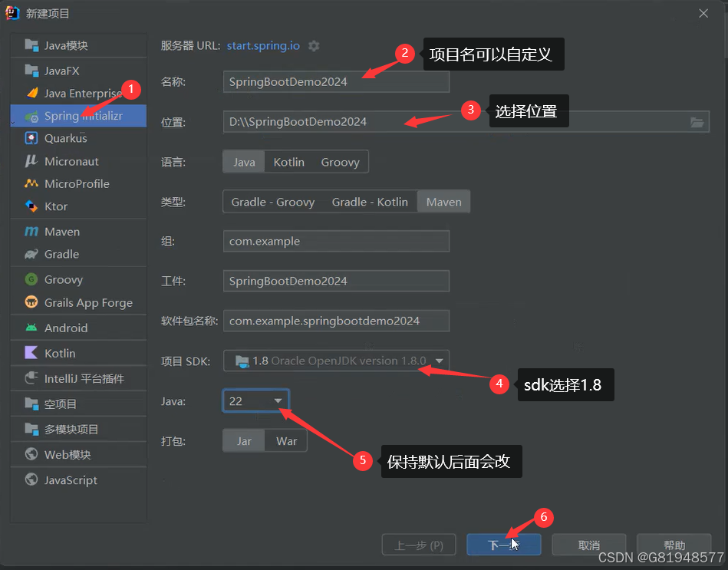
Task: Click the 上一步 (P) previous button
Action: click(x=419, y=545)
